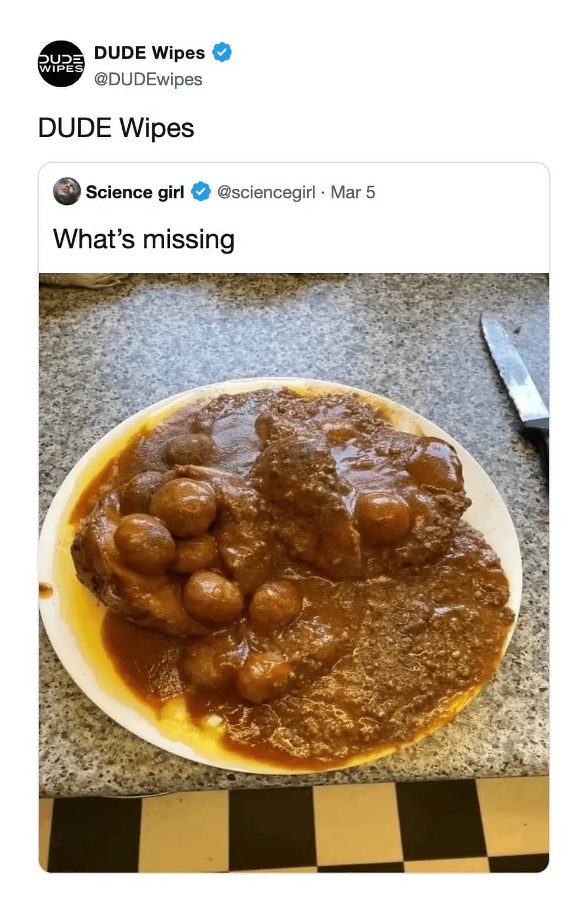Select the Science girl display name
This screenshot has height=912, width=588.
point(135,192)
